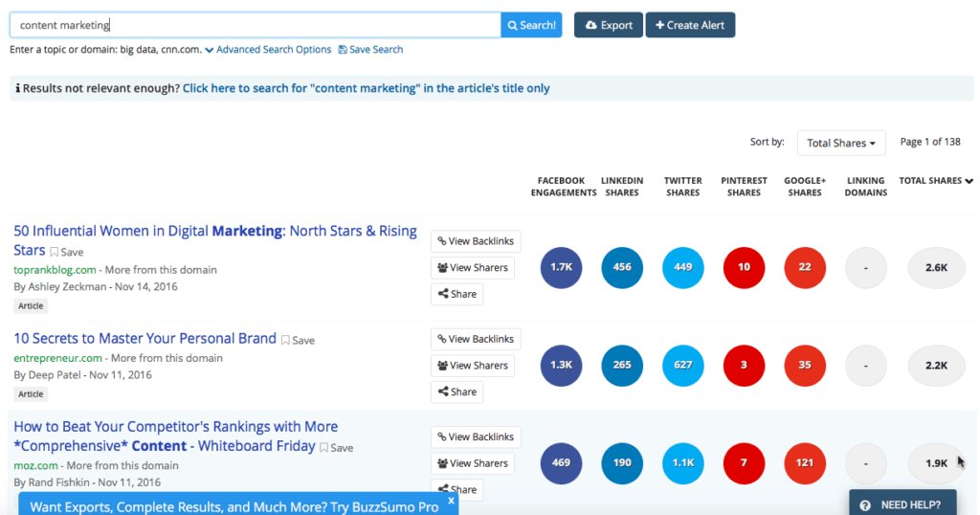Image resolution: width=980 pixels, height=515 pixels.
Task: Click the 121 Google+ shares circle
Action: pyautogui.click(x=805, y=463)
